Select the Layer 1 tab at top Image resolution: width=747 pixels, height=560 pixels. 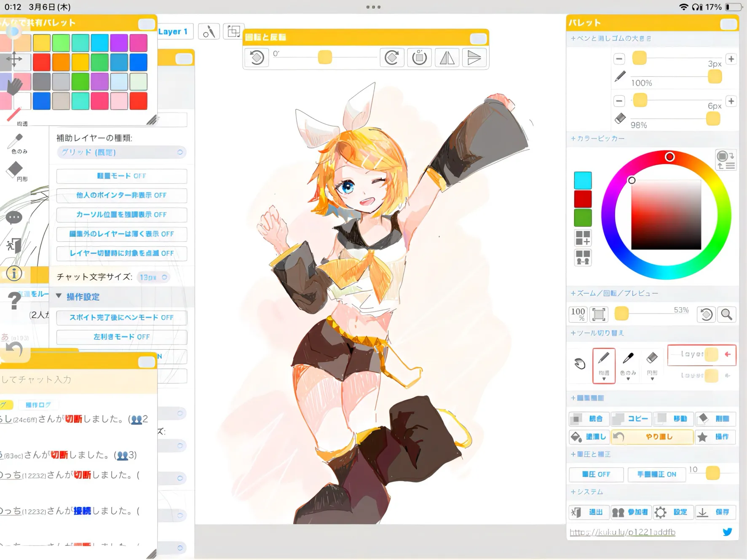coord(173,32)
